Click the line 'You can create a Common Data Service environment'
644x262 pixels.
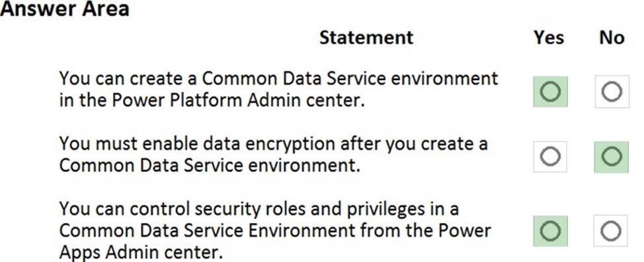[x=278, y=78]
